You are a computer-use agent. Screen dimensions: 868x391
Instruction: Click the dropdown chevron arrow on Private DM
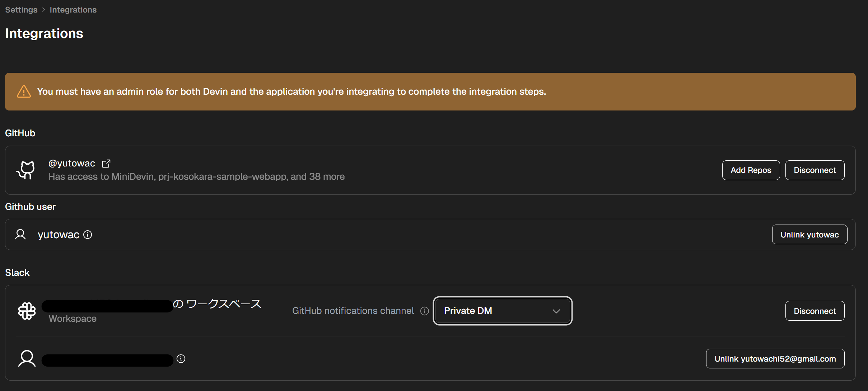click(x=556, y=311)
